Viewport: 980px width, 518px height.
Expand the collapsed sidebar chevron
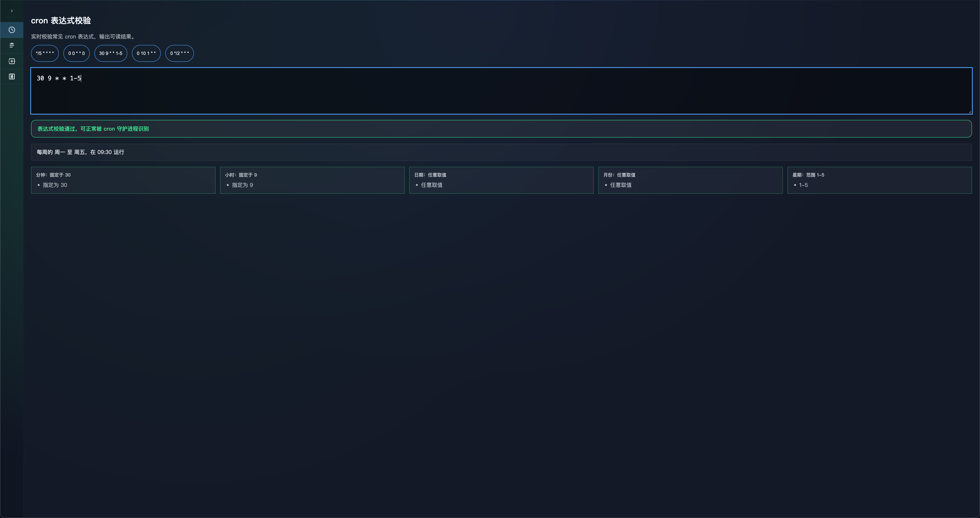click(12, 11)
